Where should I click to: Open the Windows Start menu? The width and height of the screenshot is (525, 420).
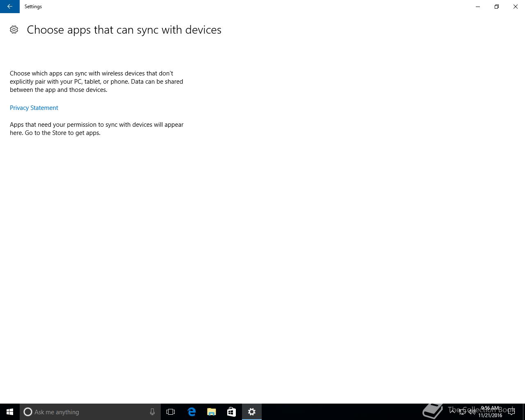click(x=10, y=412)
